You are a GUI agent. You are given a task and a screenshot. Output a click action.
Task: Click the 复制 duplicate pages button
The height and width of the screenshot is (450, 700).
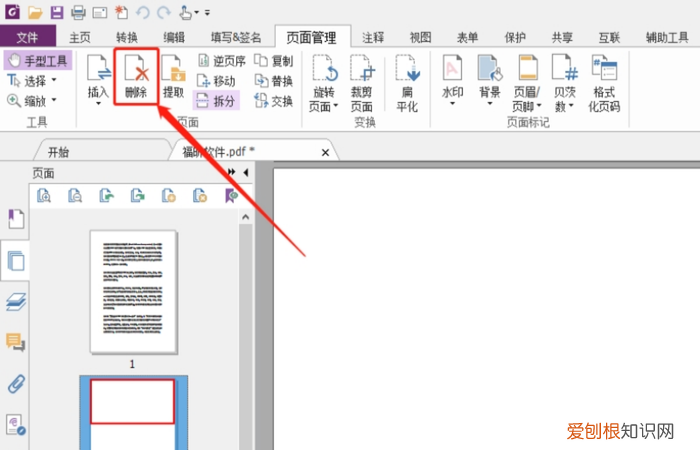[274, 61]
